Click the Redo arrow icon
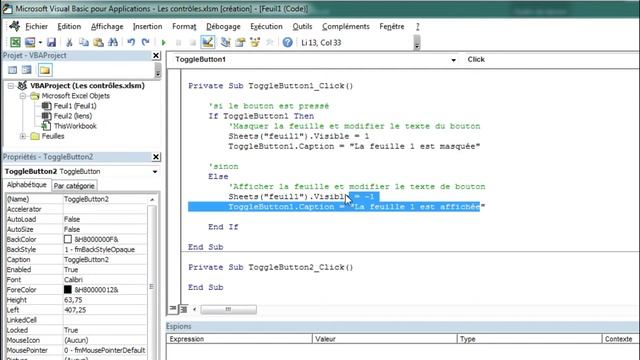 click(145, 42)
